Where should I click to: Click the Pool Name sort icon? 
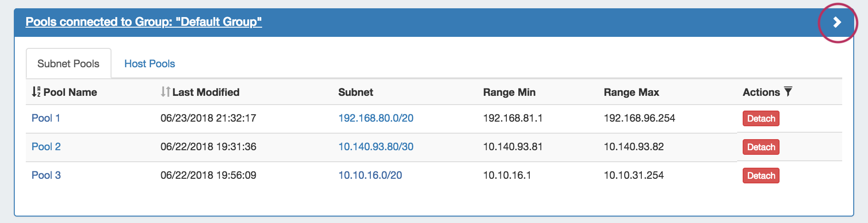[36, 92]
